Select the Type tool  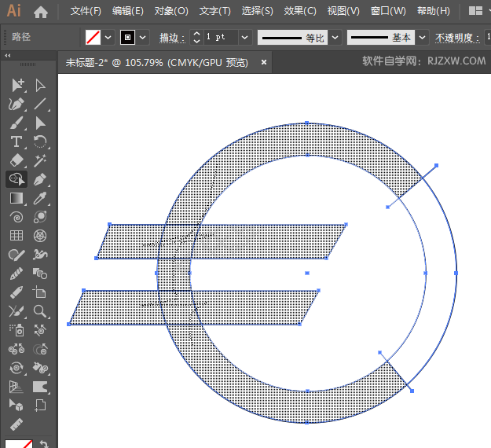(16, 141)
